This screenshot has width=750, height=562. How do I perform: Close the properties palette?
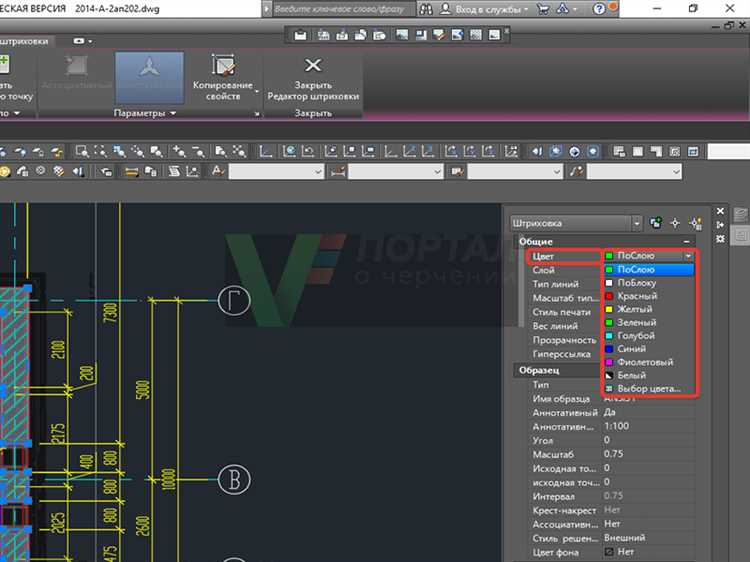click(x=720, y=211)
